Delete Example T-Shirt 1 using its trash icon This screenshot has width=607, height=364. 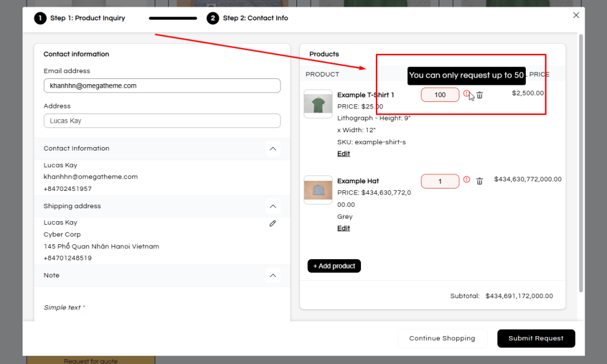[480, 95]
